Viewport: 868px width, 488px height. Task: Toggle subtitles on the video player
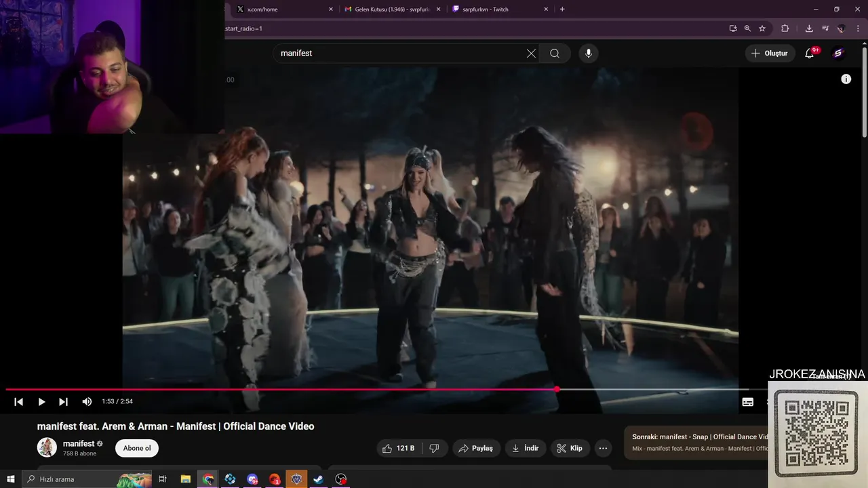[747, 402]
